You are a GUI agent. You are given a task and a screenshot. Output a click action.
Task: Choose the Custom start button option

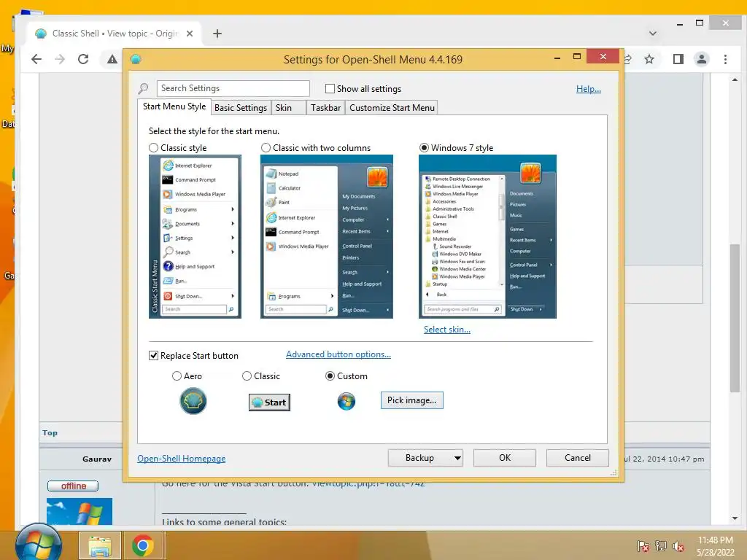tap(330, 376)
